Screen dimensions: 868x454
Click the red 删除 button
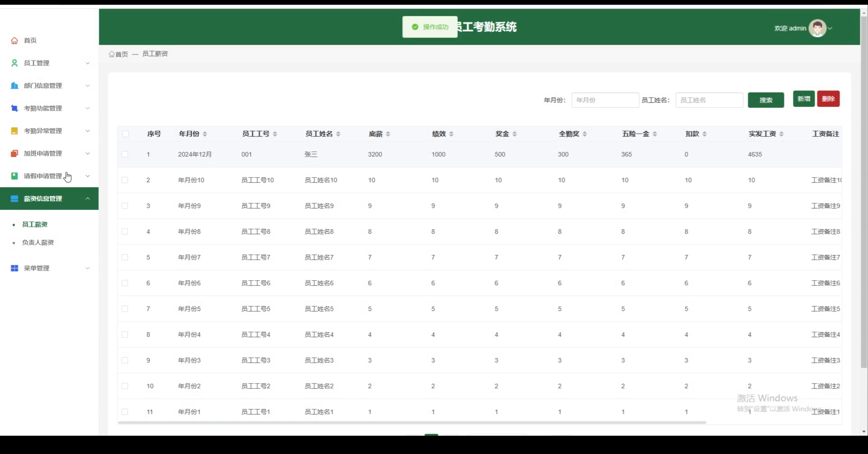click(828, 99)
